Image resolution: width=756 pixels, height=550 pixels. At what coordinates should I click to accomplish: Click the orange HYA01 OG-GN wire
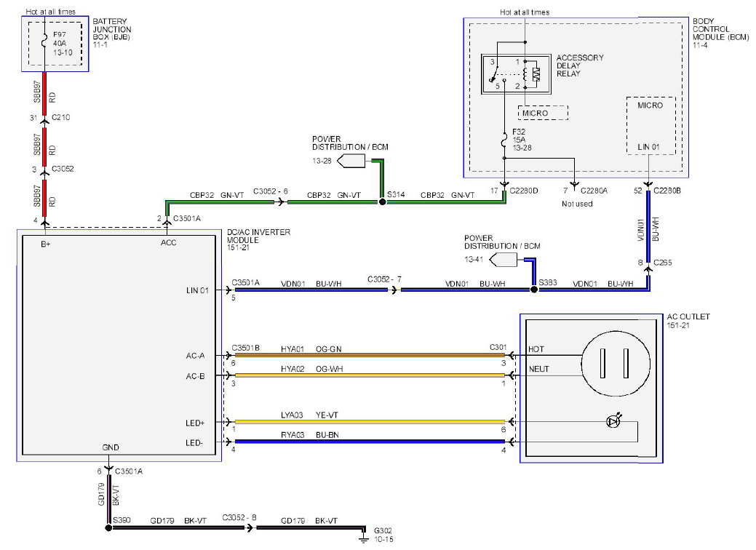pos(370,355)
